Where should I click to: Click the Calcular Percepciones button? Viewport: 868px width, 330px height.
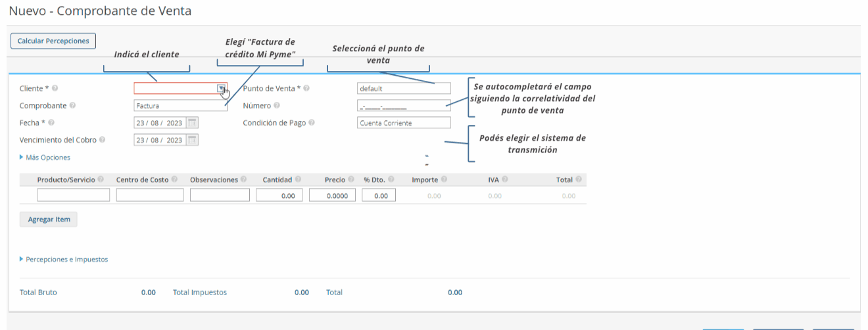click(x=53, y=41)
